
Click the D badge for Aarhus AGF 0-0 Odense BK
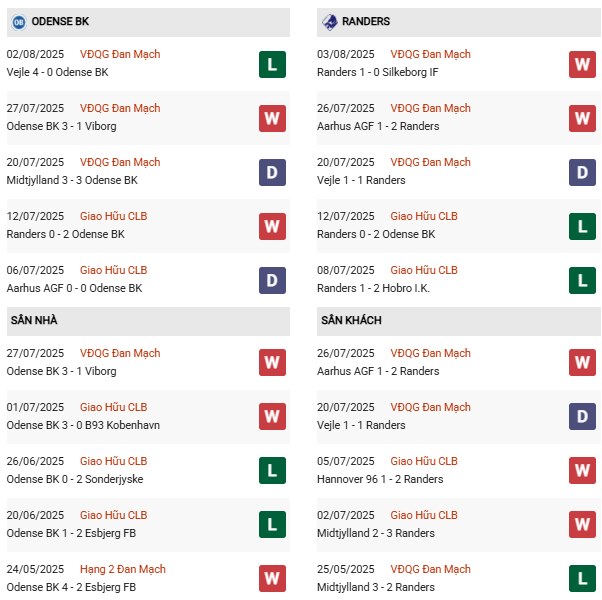coord(272,280)
